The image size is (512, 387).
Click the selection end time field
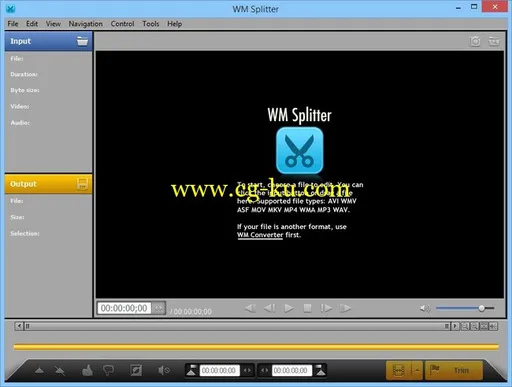coord(292,370)
